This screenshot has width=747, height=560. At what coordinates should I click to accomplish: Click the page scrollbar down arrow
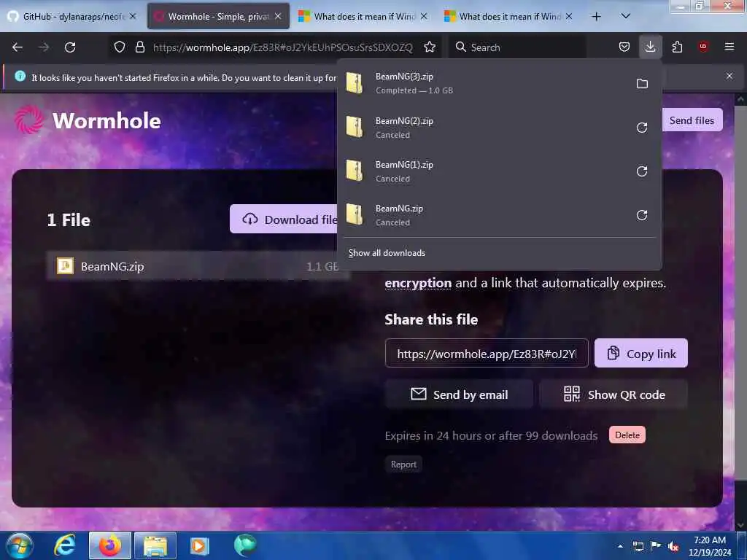point(741,526)
